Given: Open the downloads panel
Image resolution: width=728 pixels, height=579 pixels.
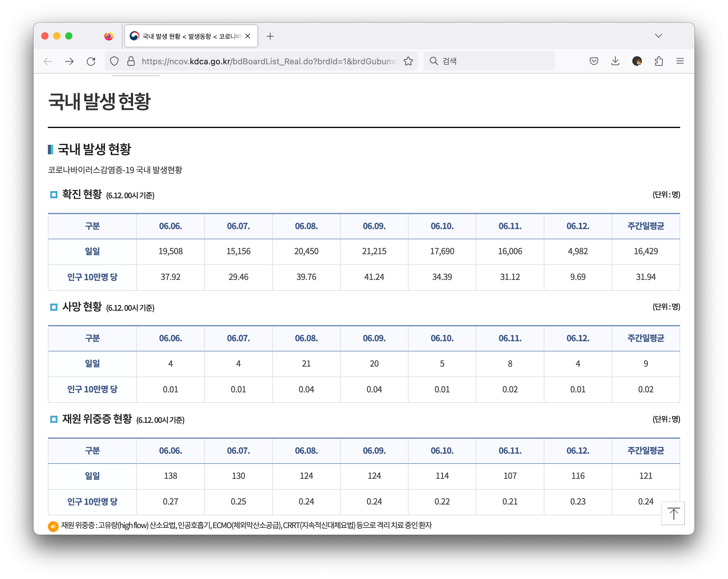Looking at the screenshot, I should click(615, 61).
